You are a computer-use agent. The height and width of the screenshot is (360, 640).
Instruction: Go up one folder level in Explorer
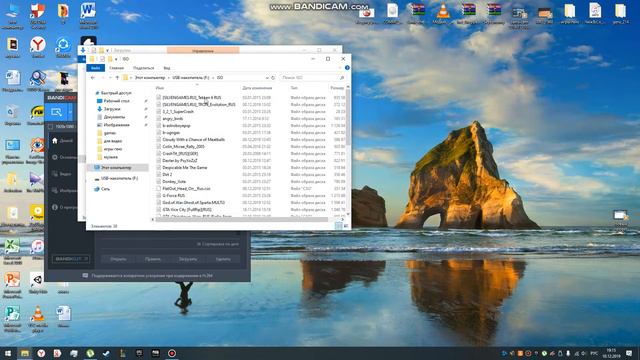(117, 78)
